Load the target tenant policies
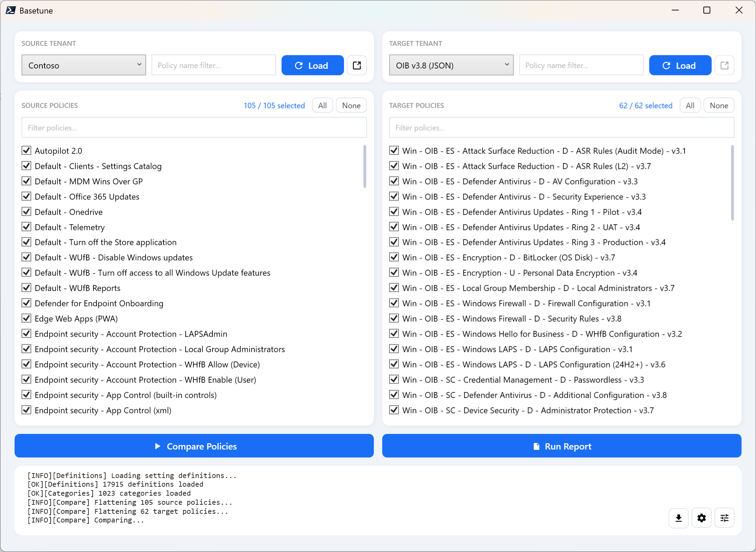The image size is (756, 552). [x=680, y=65]
